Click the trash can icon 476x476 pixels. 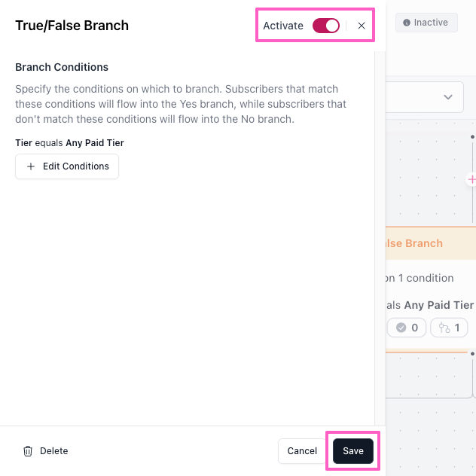tap(28, 451)
